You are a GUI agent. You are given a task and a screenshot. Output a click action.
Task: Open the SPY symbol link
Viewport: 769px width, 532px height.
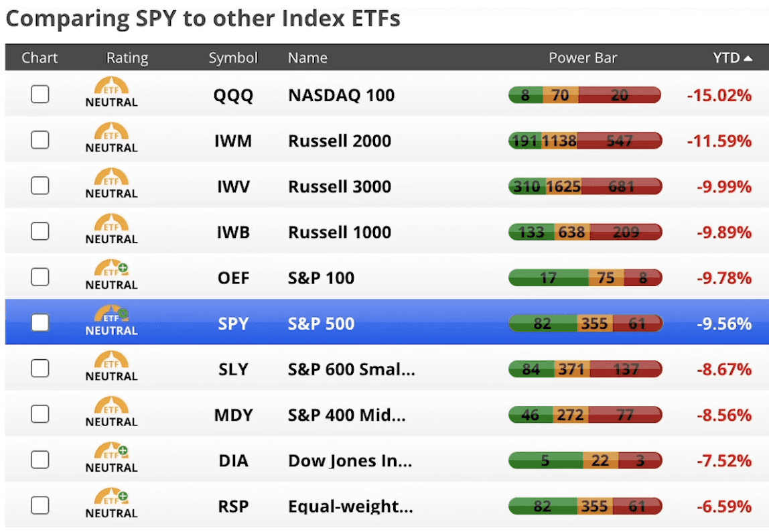[233, 324]
